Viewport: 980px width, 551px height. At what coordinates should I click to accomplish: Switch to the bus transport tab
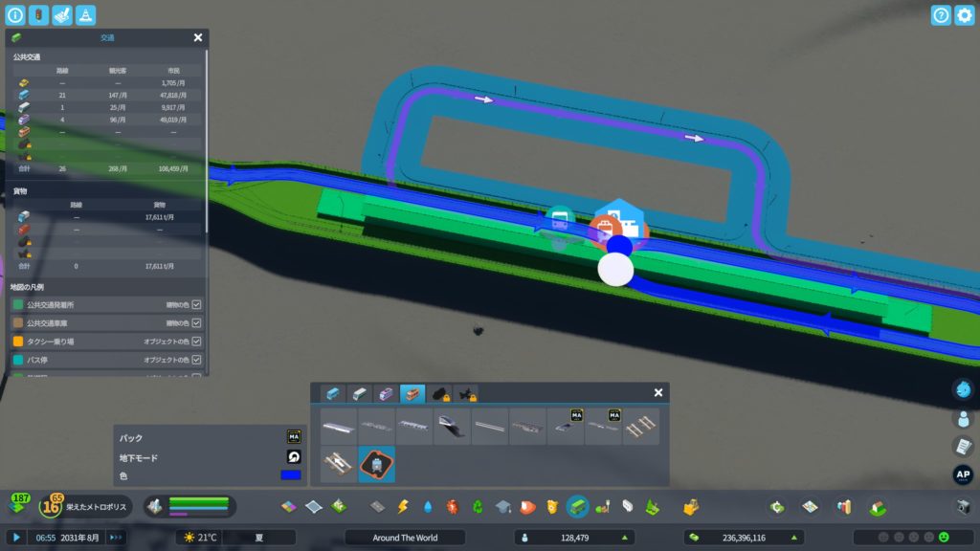[332, 393]
